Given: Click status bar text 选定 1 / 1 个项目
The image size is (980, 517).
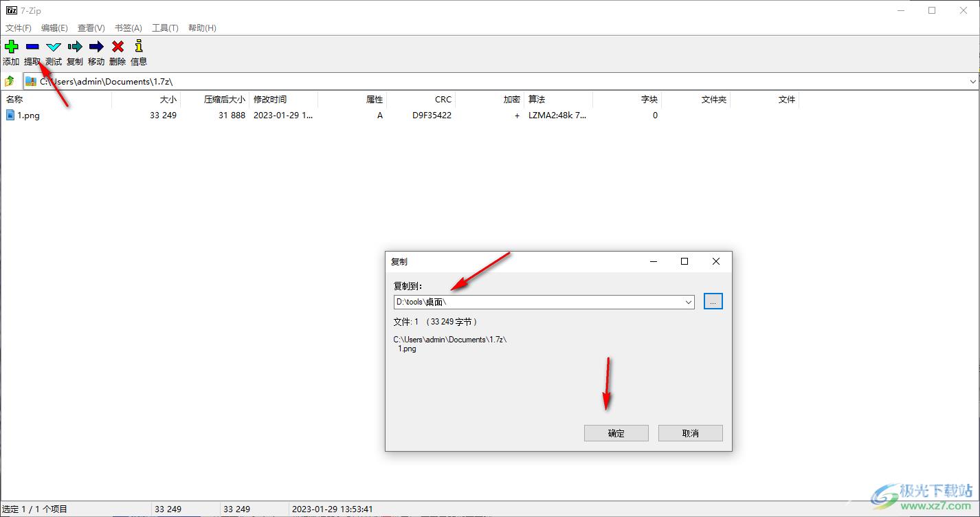Looking at the screenshot, I should [x=35, y=509].
